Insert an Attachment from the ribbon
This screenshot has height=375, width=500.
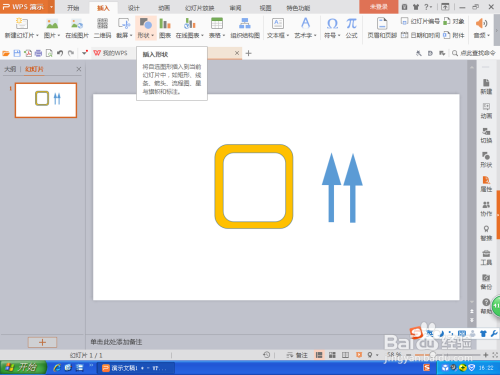click(x=454, y=35)
